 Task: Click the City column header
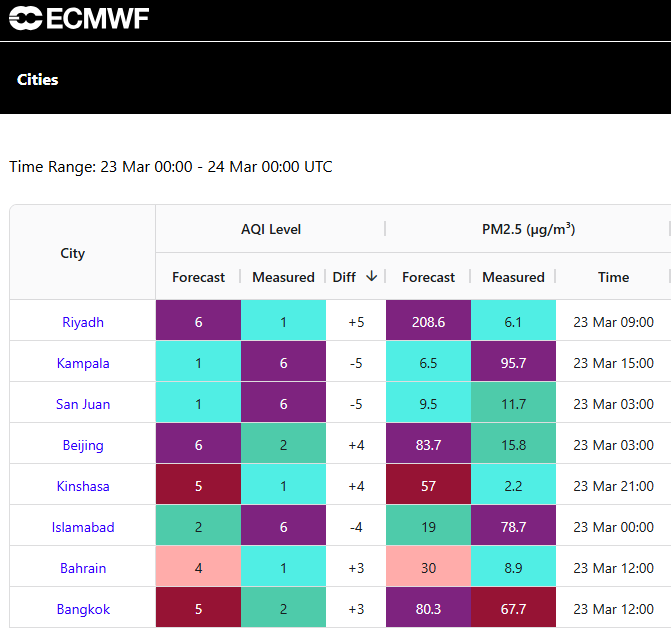pos(73,253)
